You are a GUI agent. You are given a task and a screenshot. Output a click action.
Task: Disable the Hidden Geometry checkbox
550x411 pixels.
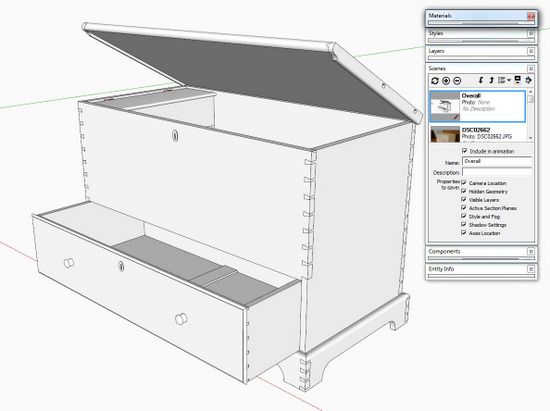464,191
